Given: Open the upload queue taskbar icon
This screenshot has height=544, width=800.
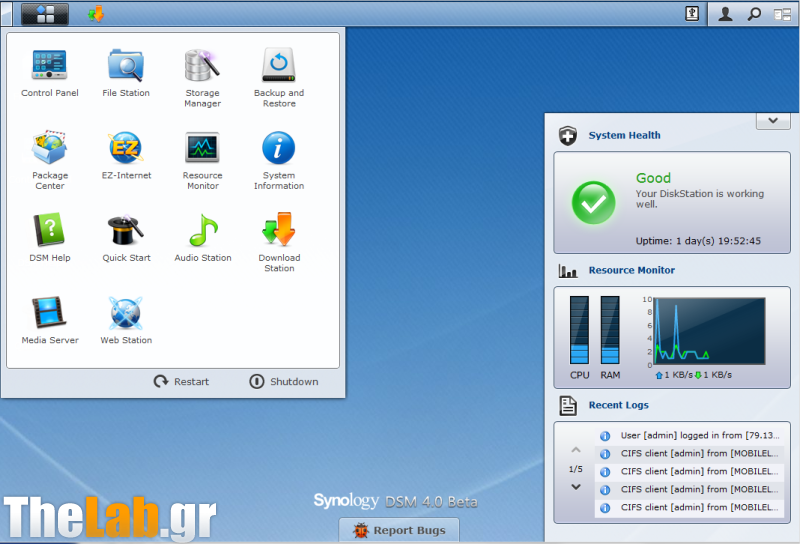Looking at the screenshot, I should point(692,14).
